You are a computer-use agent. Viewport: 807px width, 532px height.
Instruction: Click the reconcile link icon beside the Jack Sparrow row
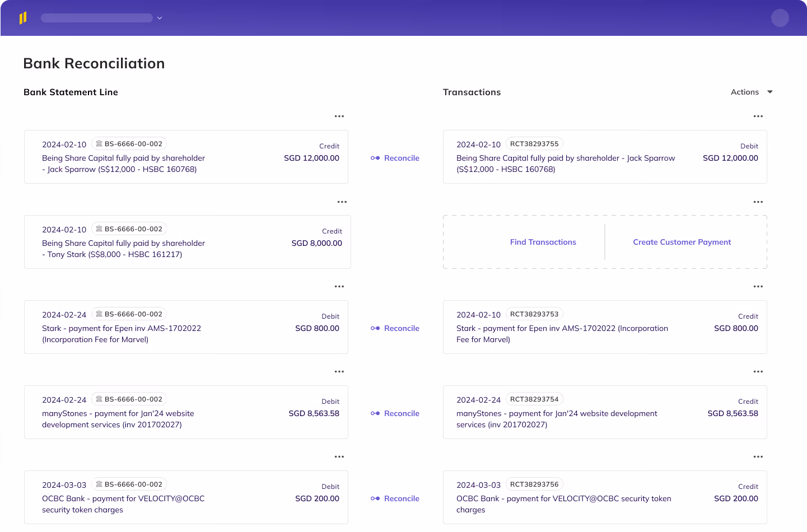tap(374, 158)
